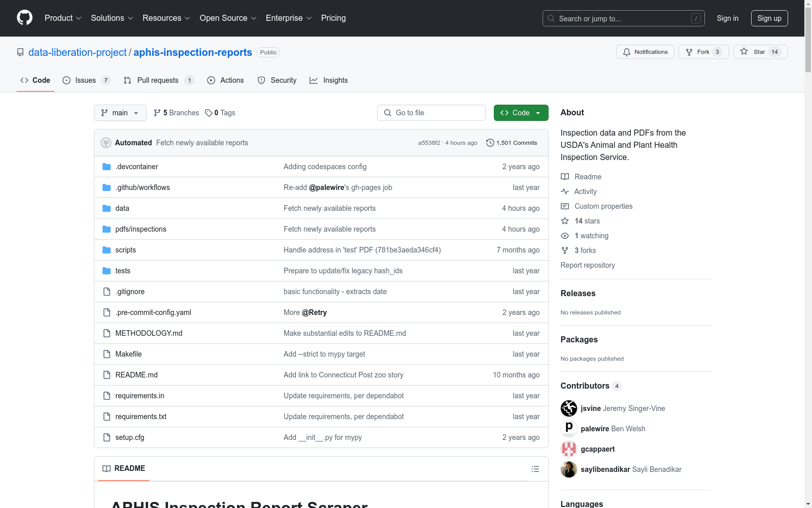Screen dimensions: 812x508
Task: Click the setup.cfg file icon
Action: [107, 437]
